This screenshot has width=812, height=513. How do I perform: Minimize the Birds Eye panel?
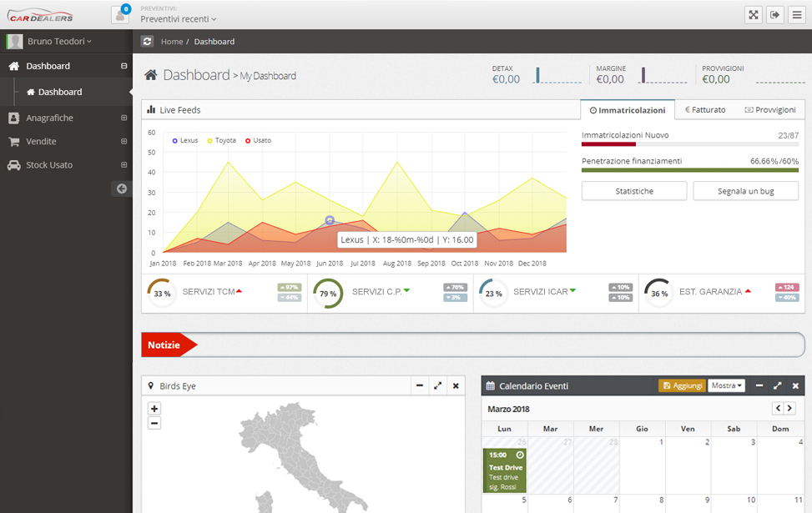420,385
